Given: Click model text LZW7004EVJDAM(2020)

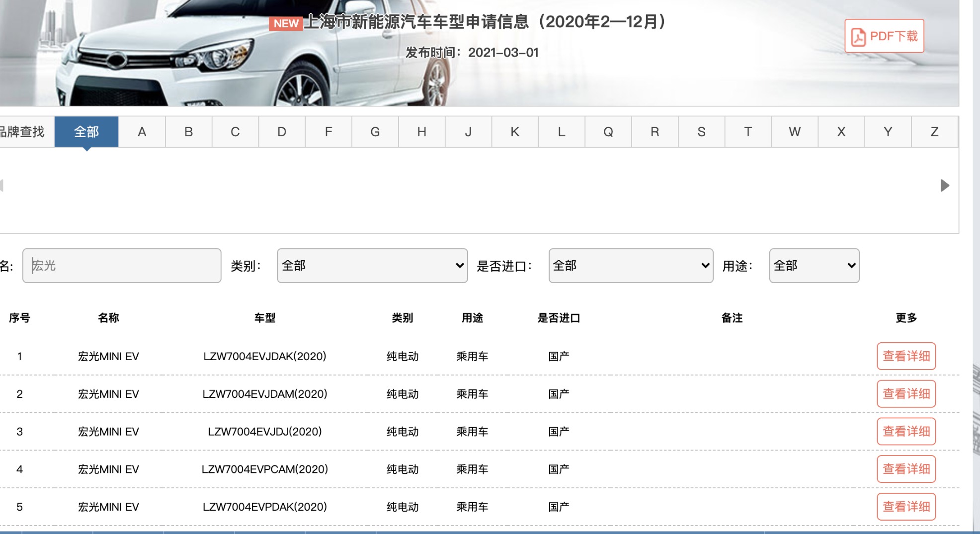Looking at the screenshot, I should tap(265, 394).
